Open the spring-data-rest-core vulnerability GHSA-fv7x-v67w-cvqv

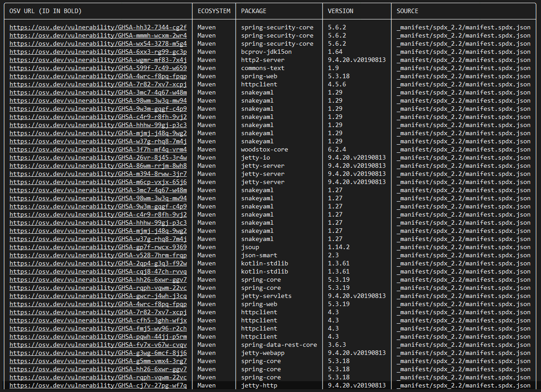(x=99, y=345)
